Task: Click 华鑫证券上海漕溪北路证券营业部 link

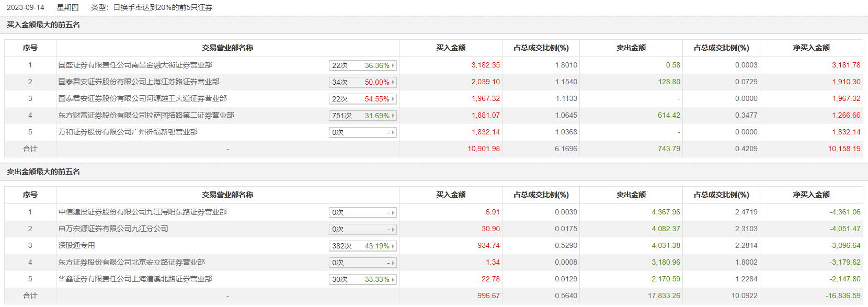Action: click(135, 279)
